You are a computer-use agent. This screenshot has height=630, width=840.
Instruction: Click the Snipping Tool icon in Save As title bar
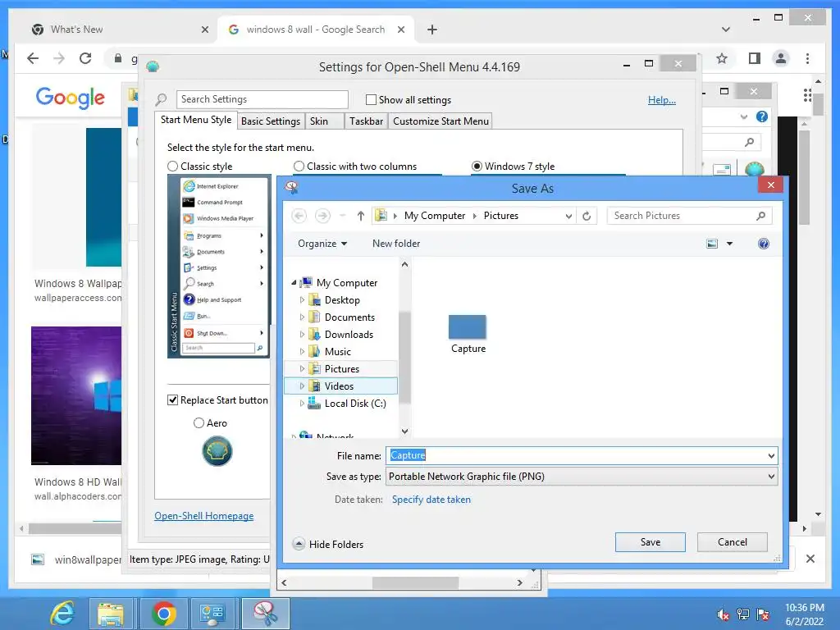tap(291, 187)
